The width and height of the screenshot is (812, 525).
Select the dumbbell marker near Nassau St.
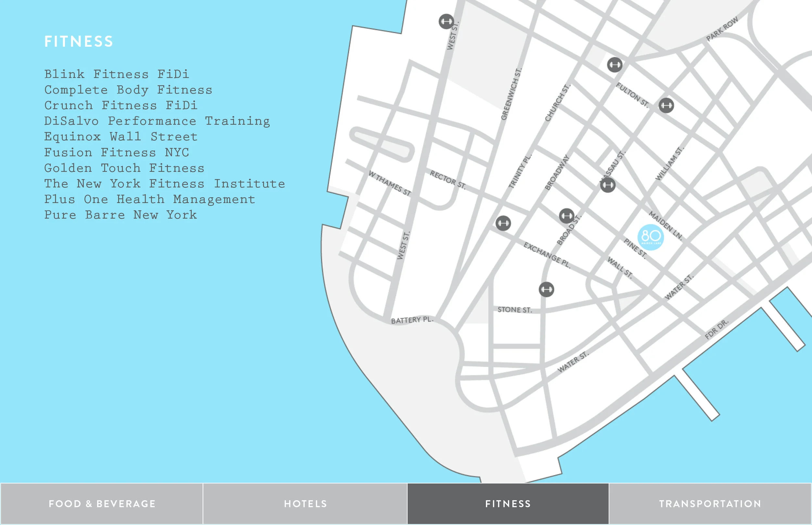[608, 185]
